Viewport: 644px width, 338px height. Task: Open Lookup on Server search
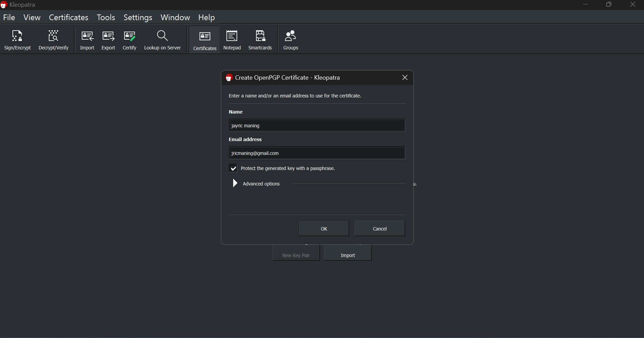click(163, 40)
